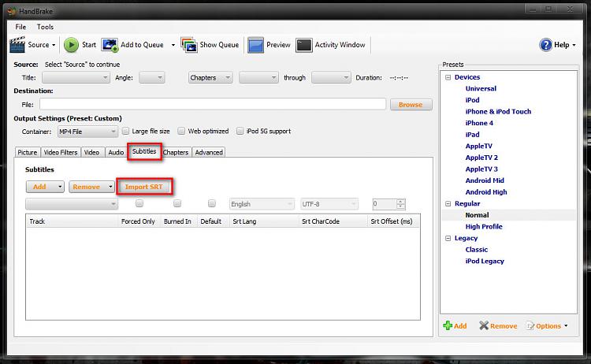591x364 pixels.
Task: Click the green Start play icon
Action: (71, 45)
